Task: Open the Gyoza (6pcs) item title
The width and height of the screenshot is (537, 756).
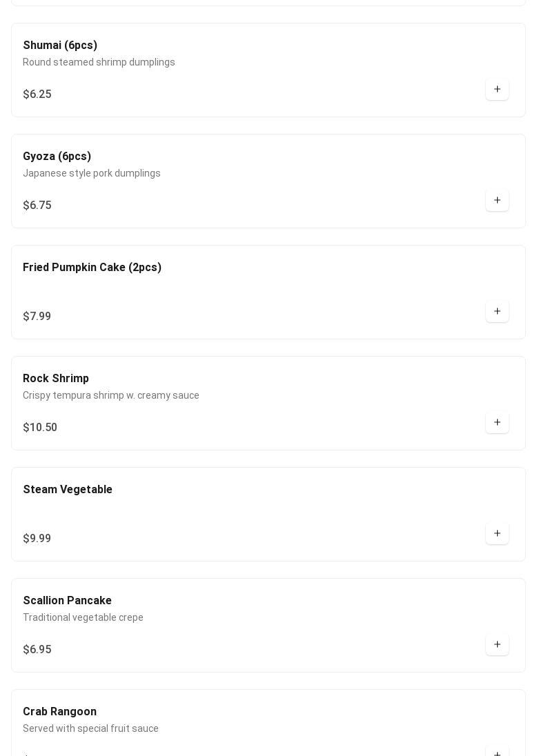Action: (x=57, y=156)
